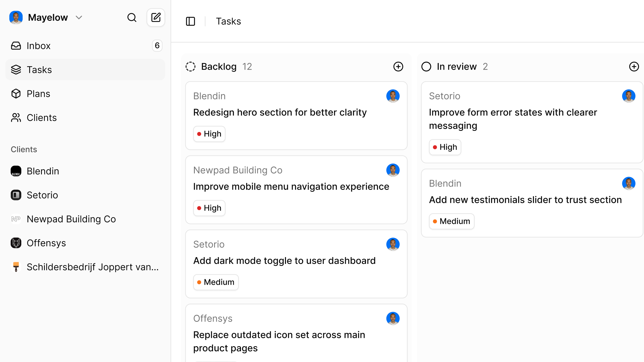Open Medium priority tag on dark mode card
This screenshot has height=362, width=644.
216,282
